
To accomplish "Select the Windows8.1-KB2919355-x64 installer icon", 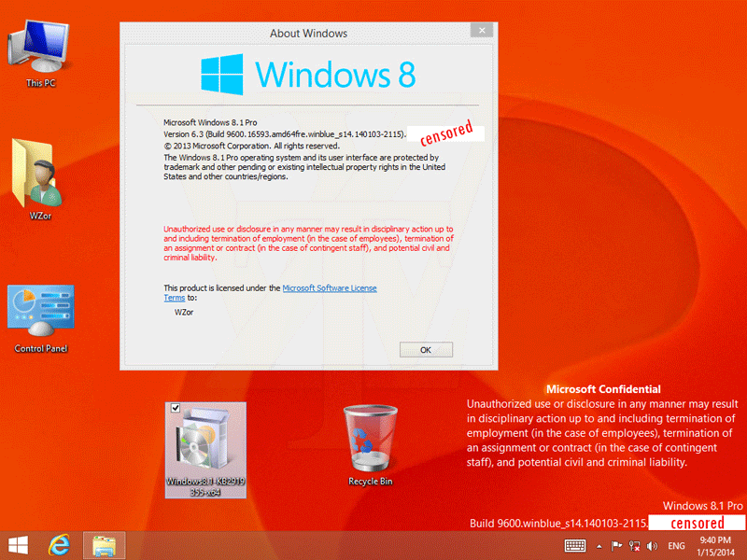I will click(x=204, y=447).
